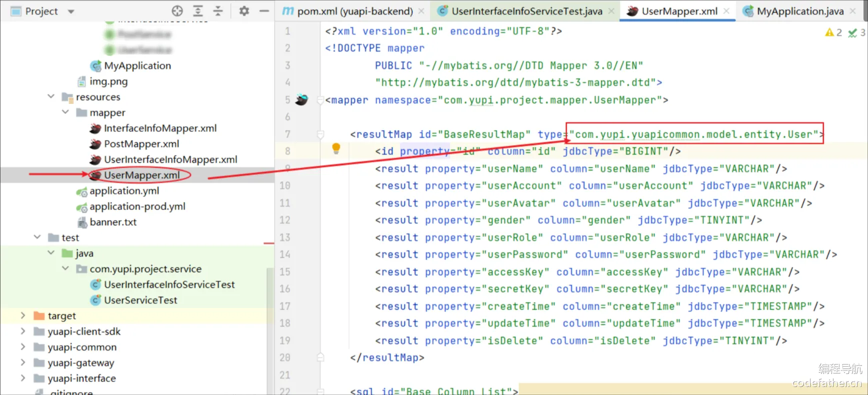
Task: Click the icon on MyApplication.java tab
Action: 748,11
